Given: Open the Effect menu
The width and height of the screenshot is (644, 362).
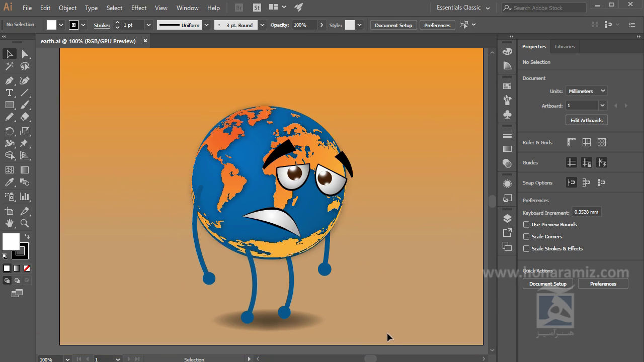Looking at the screenshot, I should pos(139,8).
